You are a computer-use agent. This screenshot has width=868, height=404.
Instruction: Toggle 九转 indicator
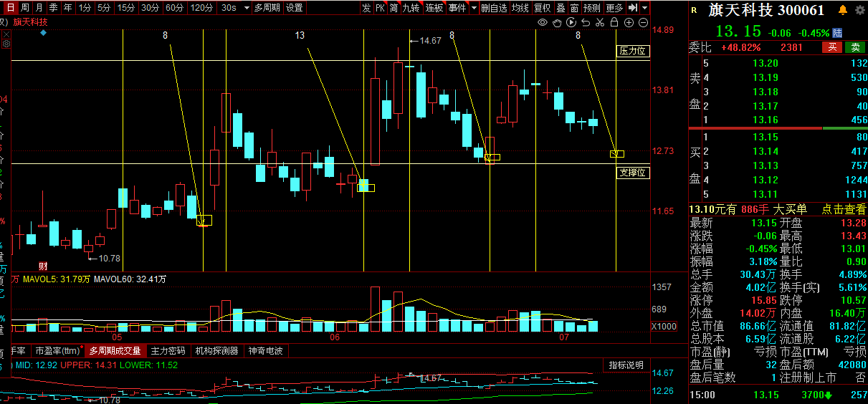click(x=411, y=8)
